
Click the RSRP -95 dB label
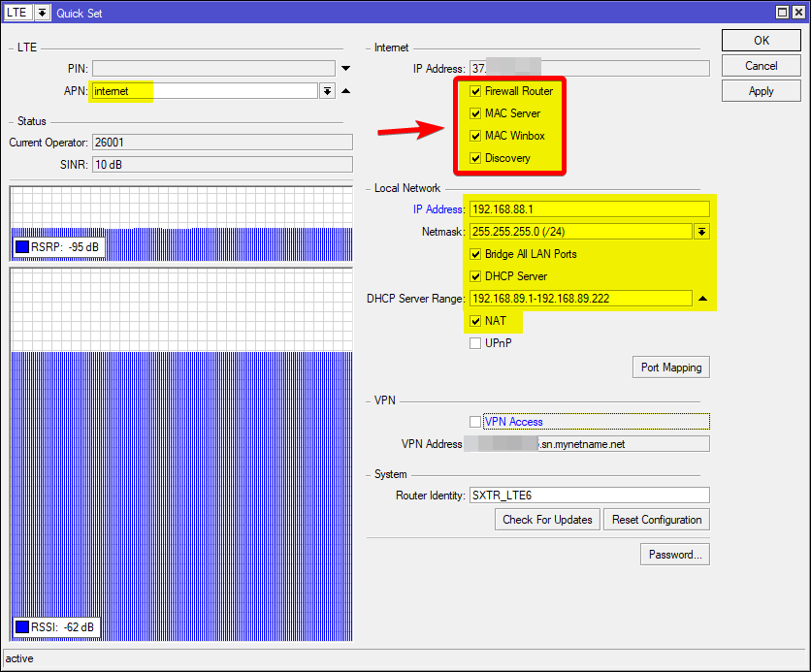(x=65, y=246)
